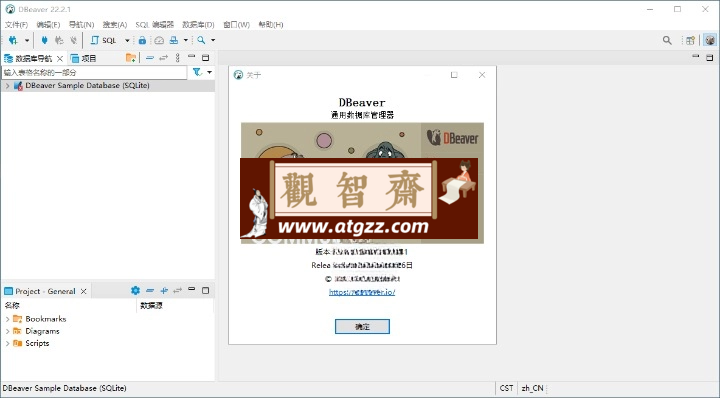
Task: Expand DBeaver Sample Database (SQLite) node
Action: coord(7,86)
